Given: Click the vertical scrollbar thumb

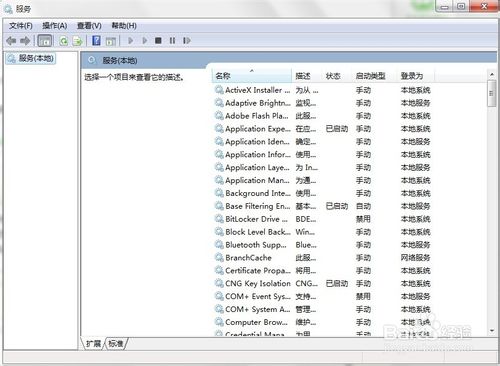Looking at the screenshot, I should click(491, 93).
